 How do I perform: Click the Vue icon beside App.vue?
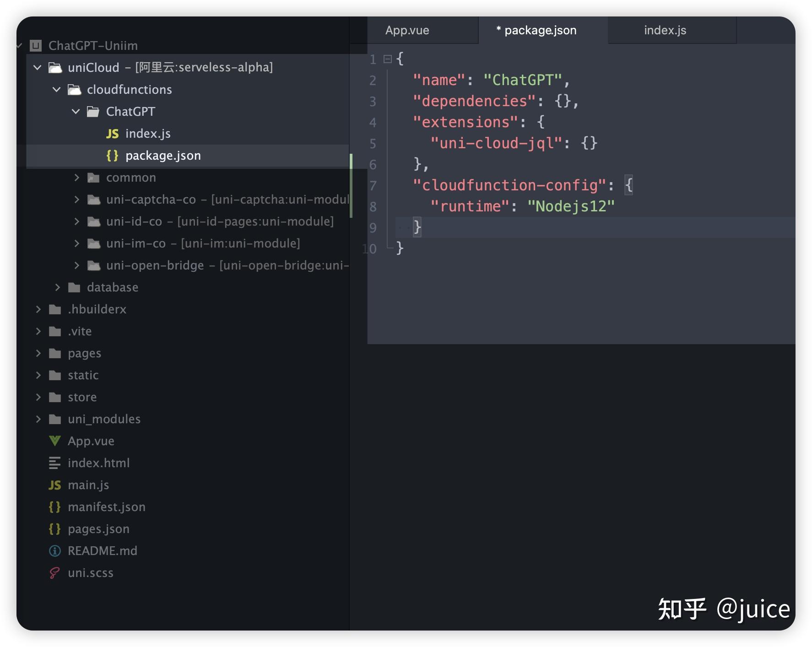pos(54,441)
